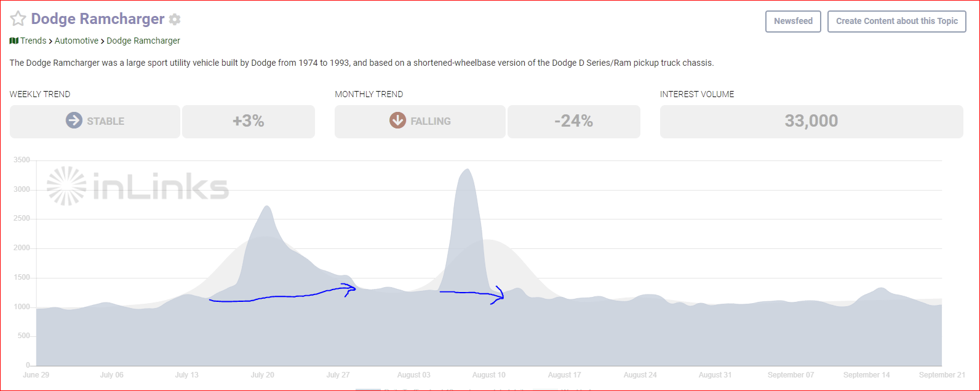The width and height of the screenshot is (980, 391).
Task: Click the favorite star icon beside Dodge Ramcharger
Action: [18, 19]
